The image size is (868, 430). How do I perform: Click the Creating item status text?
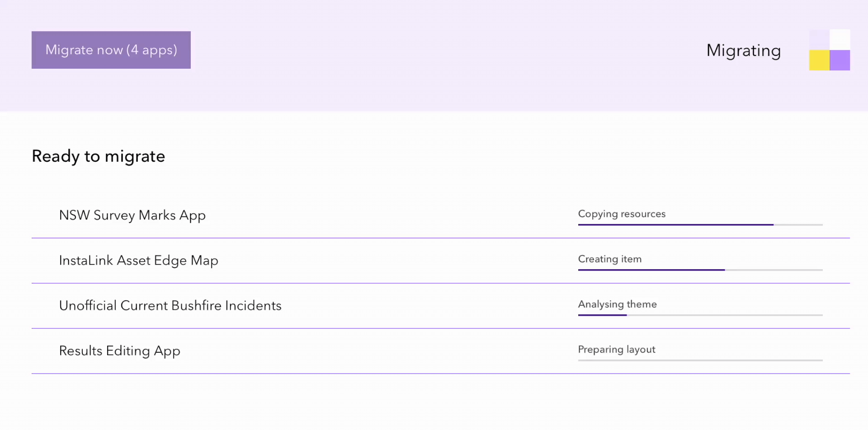pyautogui.click(x=610, y=259)
